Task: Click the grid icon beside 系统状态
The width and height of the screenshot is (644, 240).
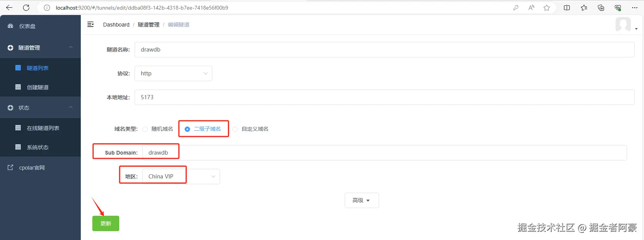Action: pos(18,147)
